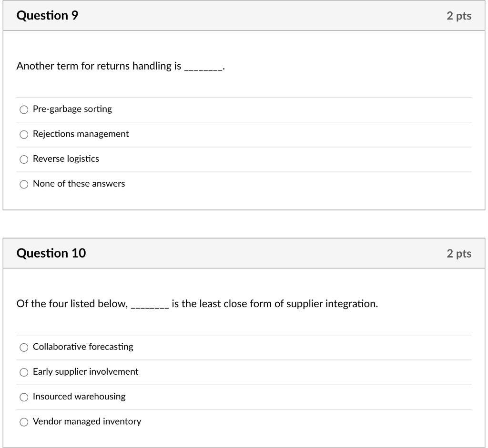This screenshot has height=448, width=488.
Task: Click the "Question 9" header title
Action: (x=47, y=15)
